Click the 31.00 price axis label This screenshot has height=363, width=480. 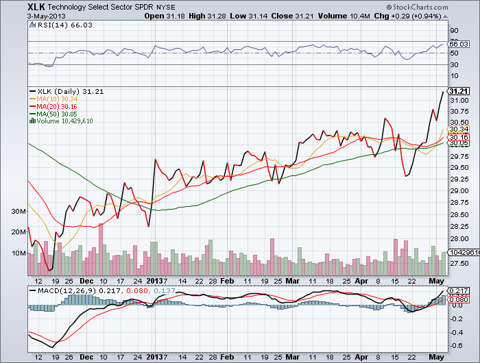[459, 101]
